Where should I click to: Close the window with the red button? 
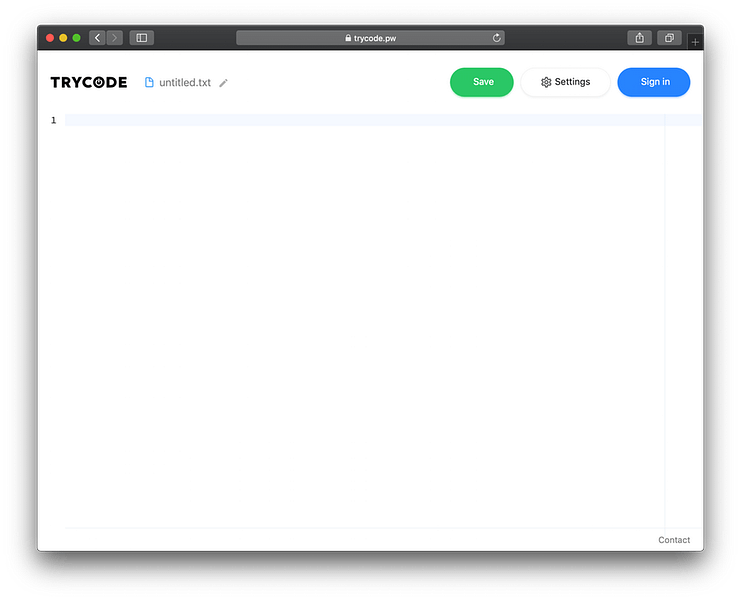coord(50,38)
